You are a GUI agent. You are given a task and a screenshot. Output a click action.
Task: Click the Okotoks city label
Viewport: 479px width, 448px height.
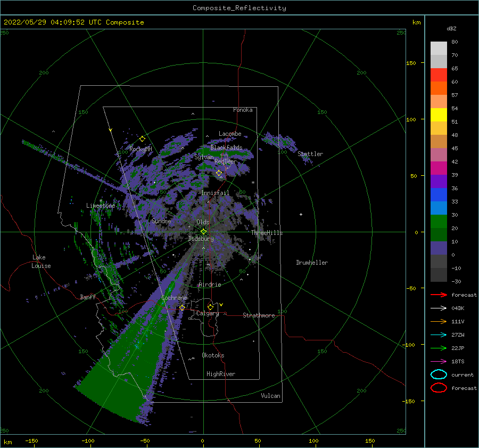[213, 355]
